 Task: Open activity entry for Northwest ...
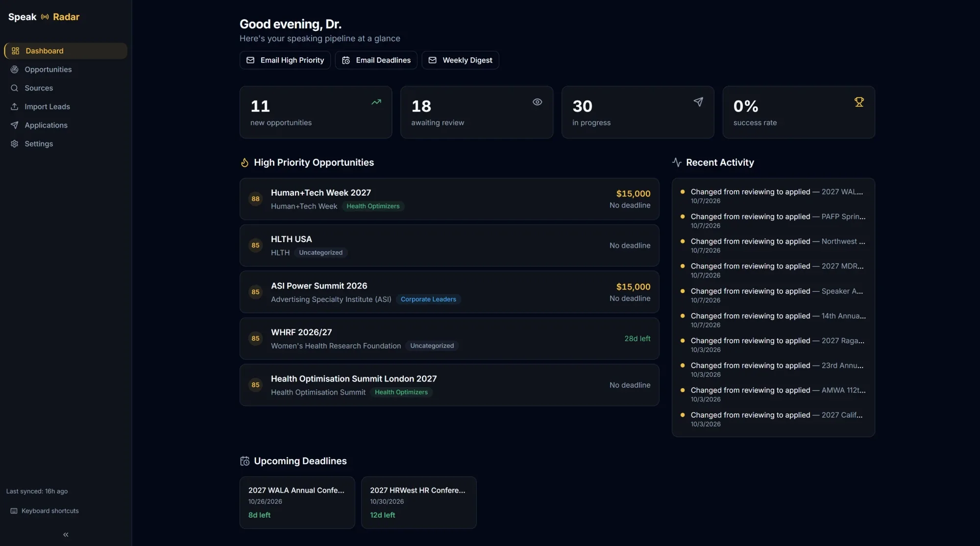(773, 246)
